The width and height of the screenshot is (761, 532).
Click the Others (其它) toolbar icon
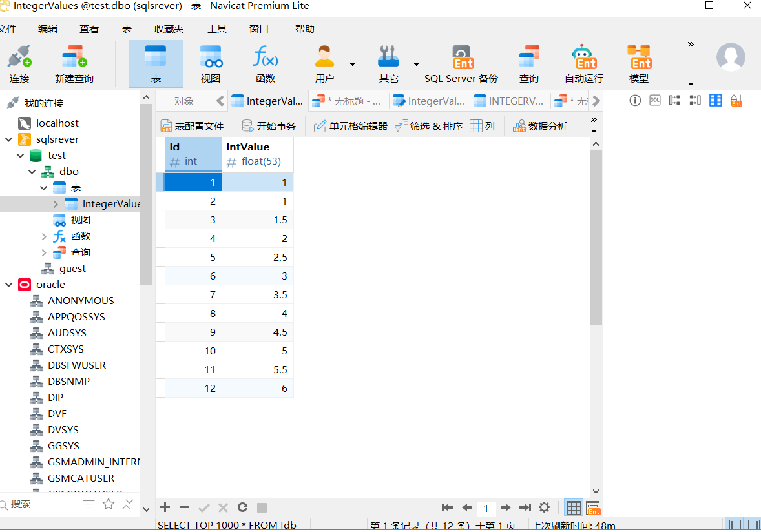coord(388,64)
